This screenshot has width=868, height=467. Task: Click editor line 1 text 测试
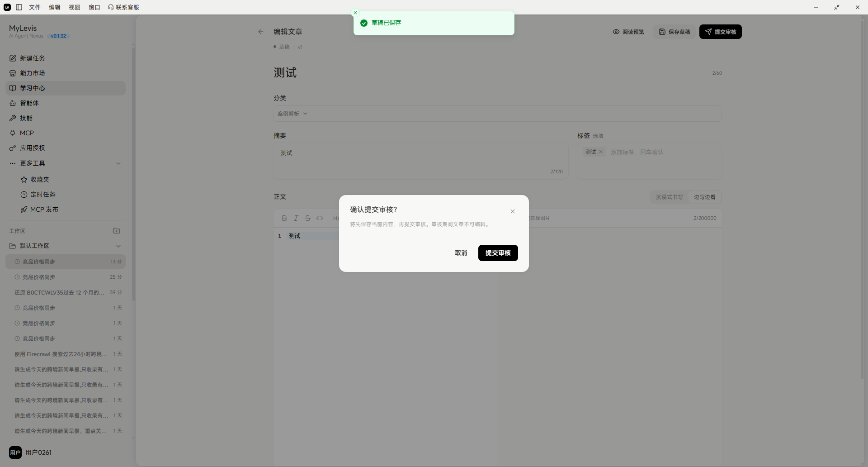295,236
